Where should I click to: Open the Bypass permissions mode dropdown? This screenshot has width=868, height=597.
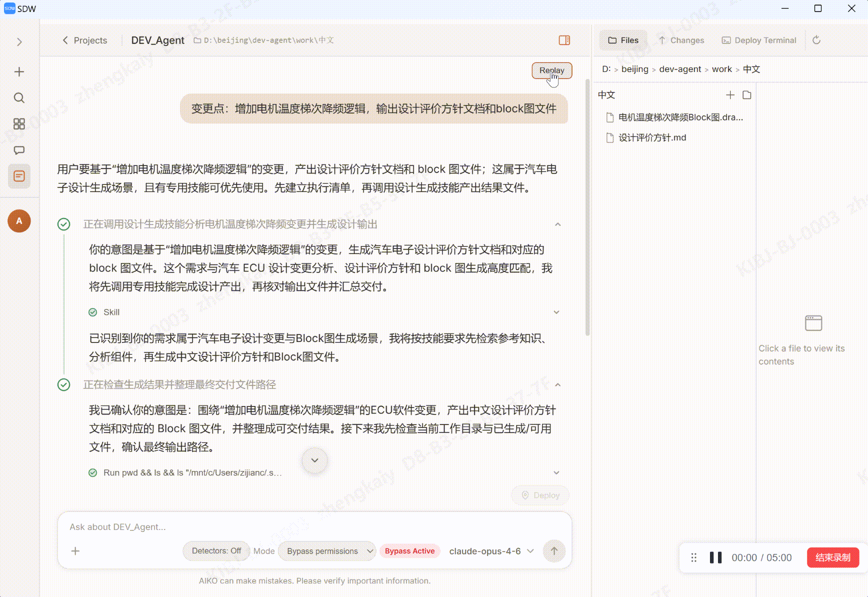click(327, 551)
